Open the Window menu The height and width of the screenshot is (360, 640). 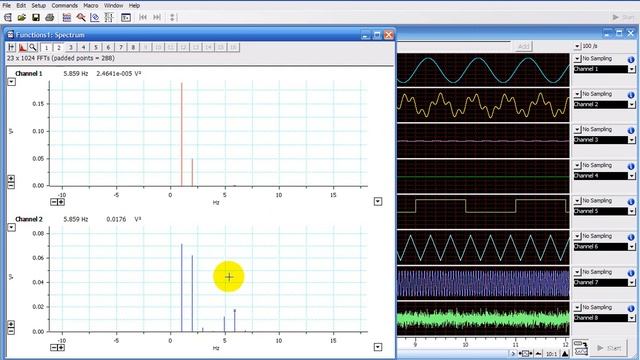[113, 5]
